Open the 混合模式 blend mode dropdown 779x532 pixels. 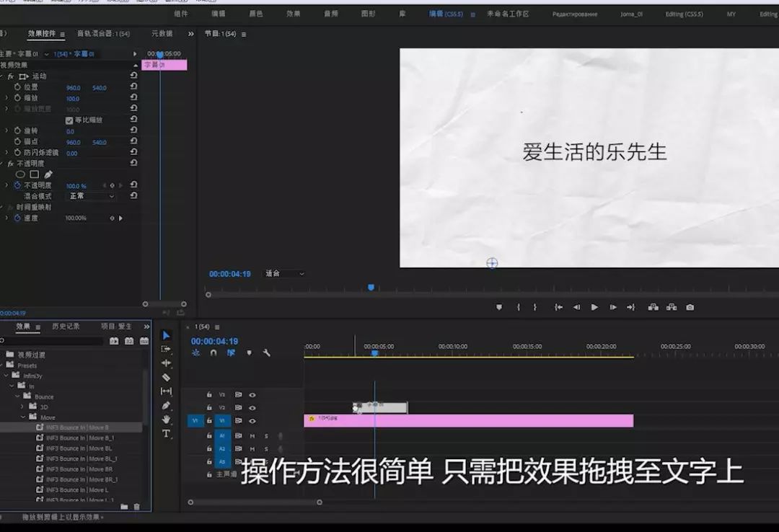click(90, 195)
